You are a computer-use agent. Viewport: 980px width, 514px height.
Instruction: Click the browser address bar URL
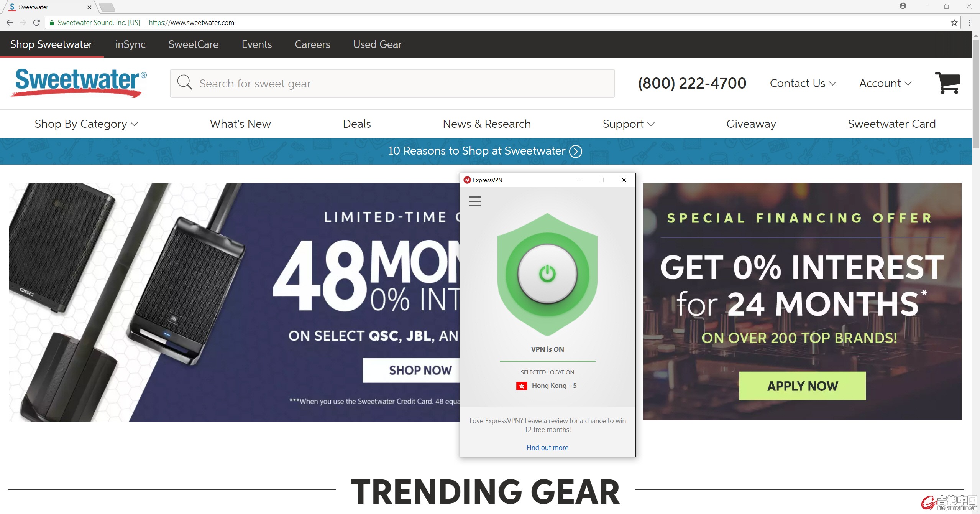click(x=191, y=23)
